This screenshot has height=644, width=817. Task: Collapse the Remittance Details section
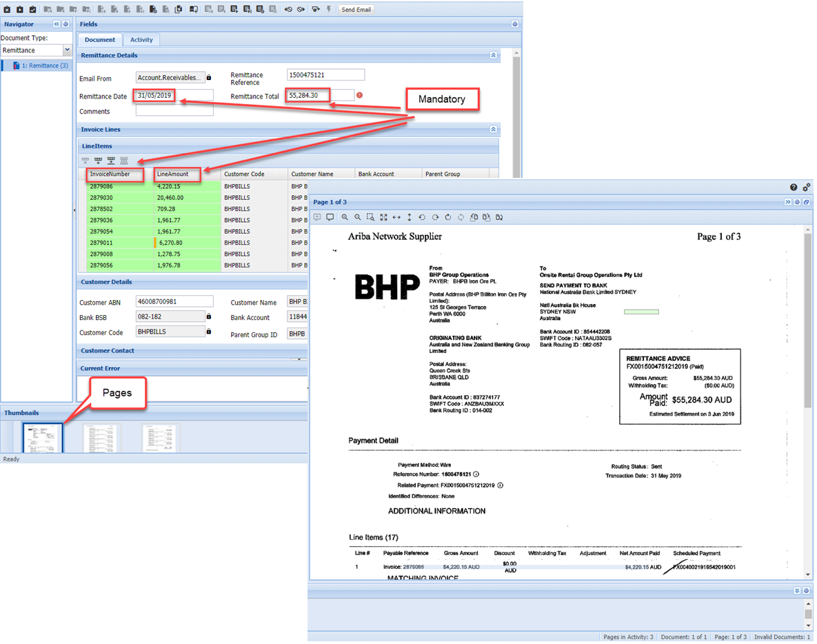click(494, 55)
